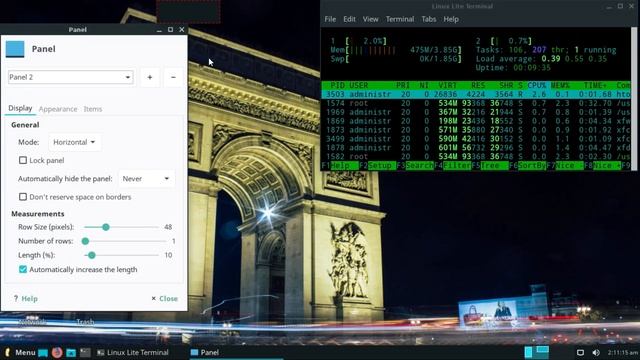640x360 pixels.
Task: Check Don't reserve space on borders
Action: pyautogui.click(x=23, y=197)
